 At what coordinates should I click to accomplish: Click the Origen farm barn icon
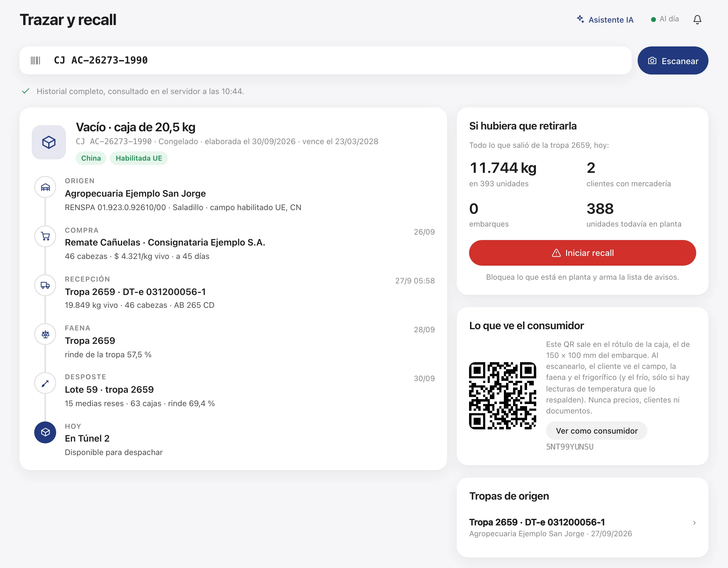point(45,187)
